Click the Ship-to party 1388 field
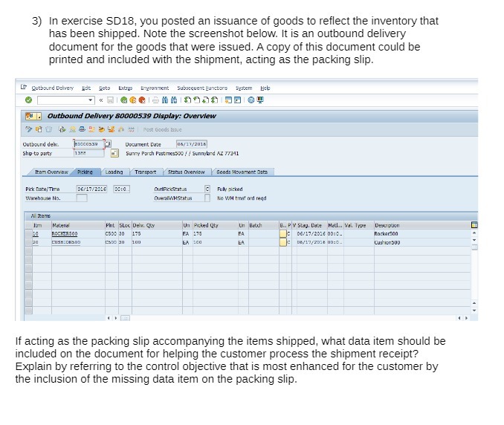 [x=88, y=153]
